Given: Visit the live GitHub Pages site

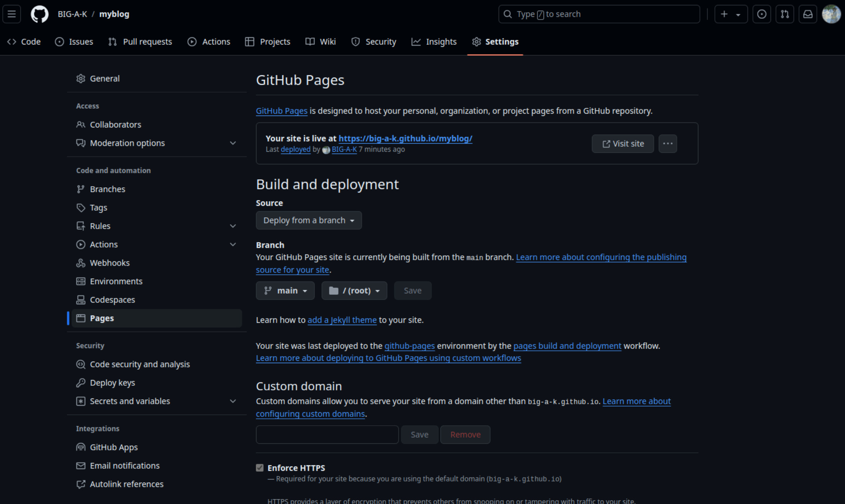Looking at the screenshot, I should click(623, 144).
